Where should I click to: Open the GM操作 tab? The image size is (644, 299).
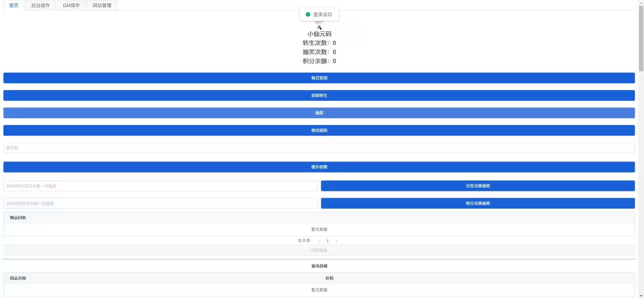point(71,5)
